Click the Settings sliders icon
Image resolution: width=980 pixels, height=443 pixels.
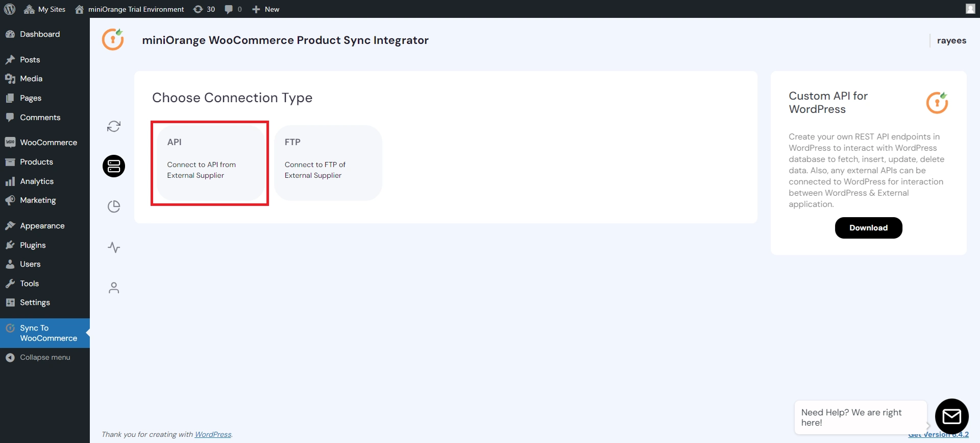[10, 302]
